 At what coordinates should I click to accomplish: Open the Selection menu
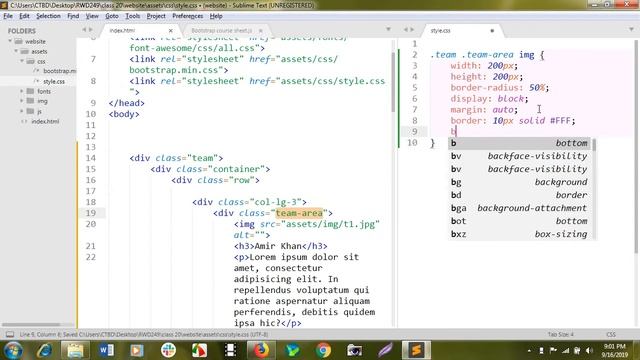click(x=48, y=16)
